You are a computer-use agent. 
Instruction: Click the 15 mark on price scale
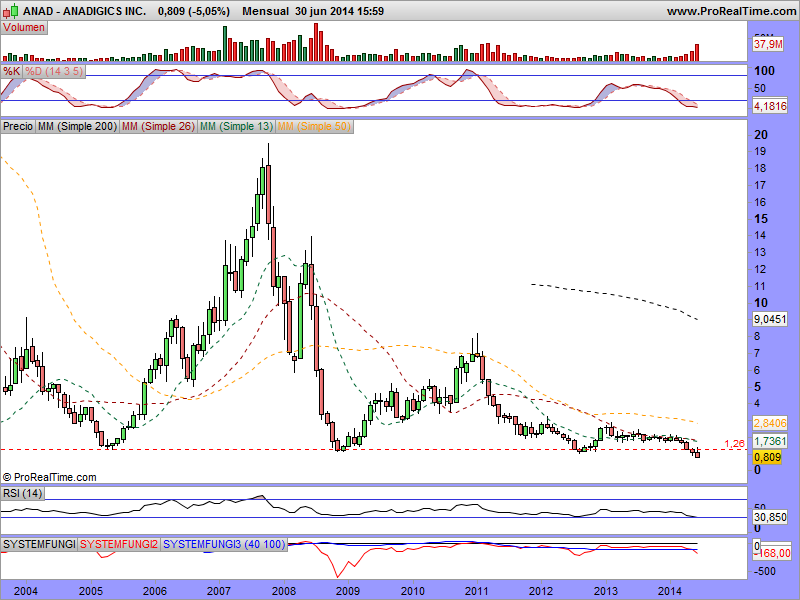pos(761,218)
